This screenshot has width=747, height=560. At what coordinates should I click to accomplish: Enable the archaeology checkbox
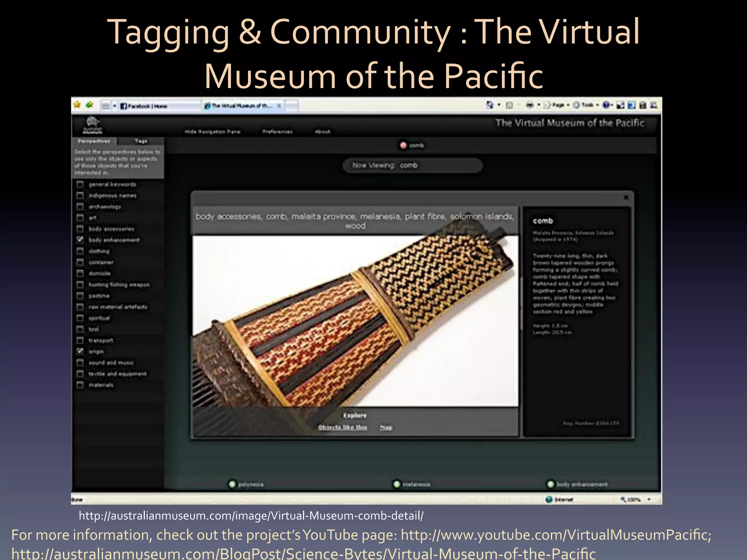point(80,206)
